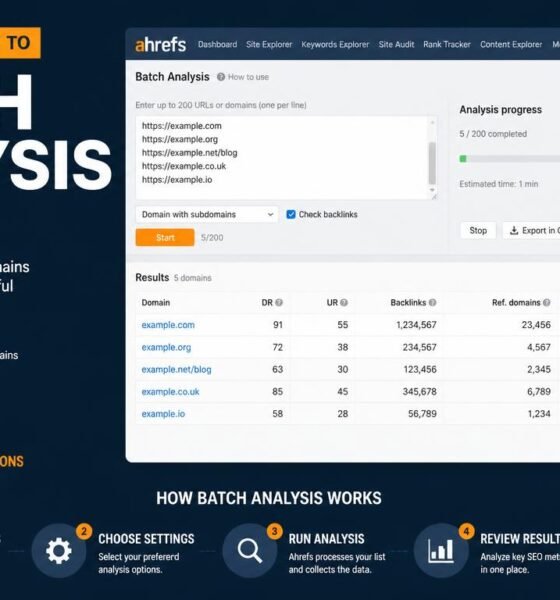Click the analysis progress bar

(509, 159)
